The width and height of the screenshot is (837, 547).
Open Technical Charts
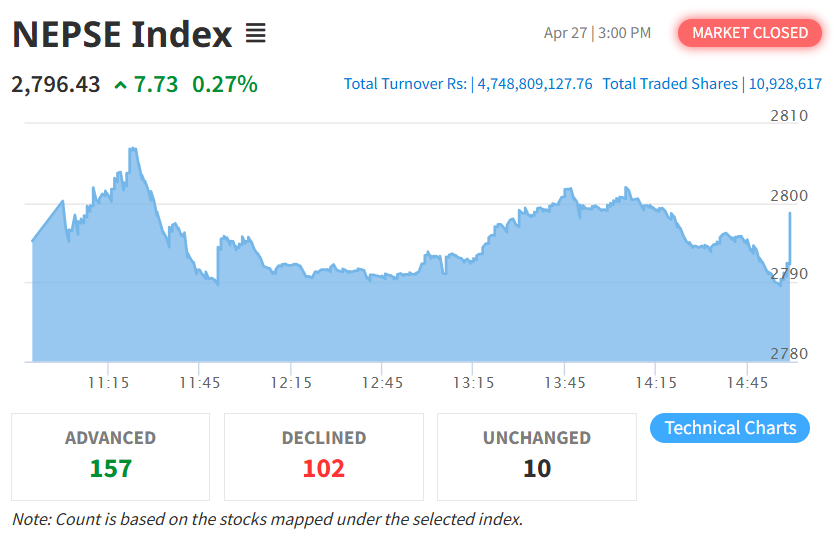pos(730,428)
